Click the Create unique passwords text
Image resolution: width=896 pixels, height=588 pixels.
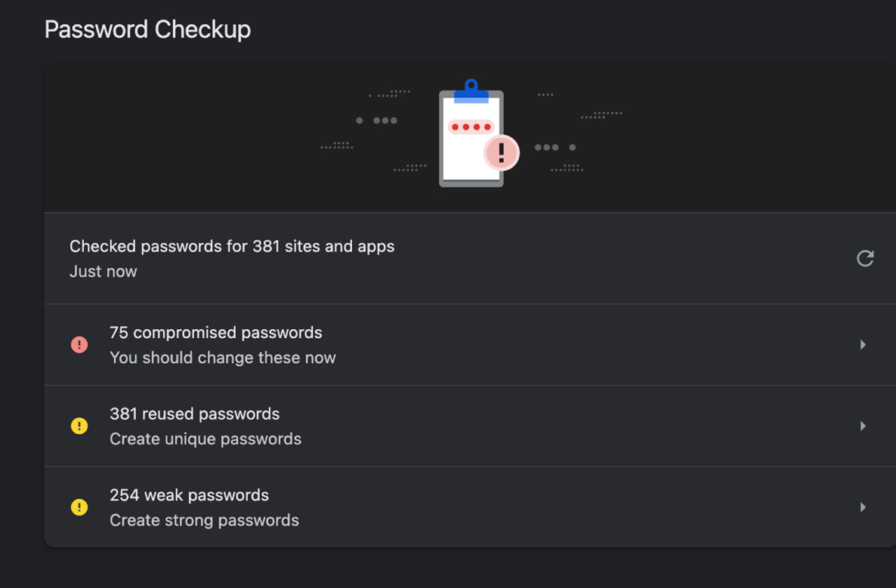206,439
